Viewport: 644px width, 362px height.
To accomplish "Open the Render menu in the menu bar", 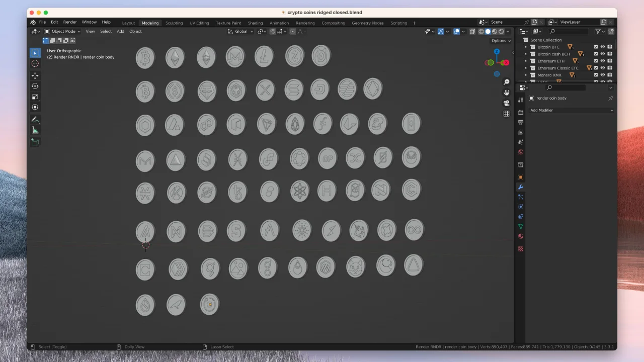I will 69,23.
